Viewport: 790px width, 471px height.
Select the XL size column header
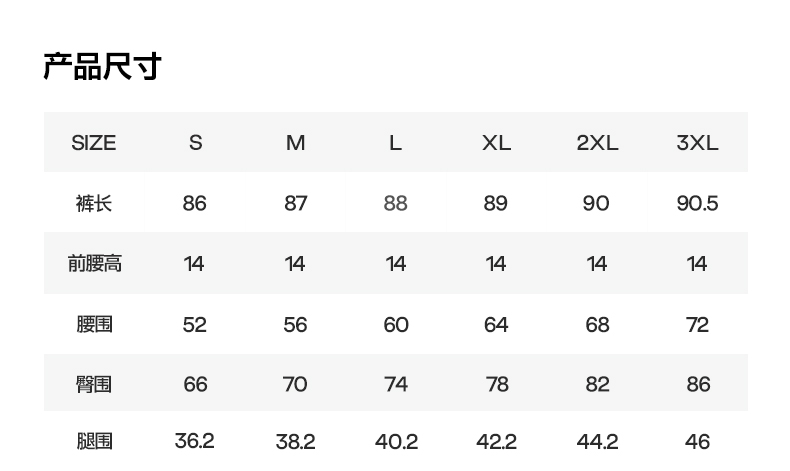pyautogui.click(x=496, y=143)
